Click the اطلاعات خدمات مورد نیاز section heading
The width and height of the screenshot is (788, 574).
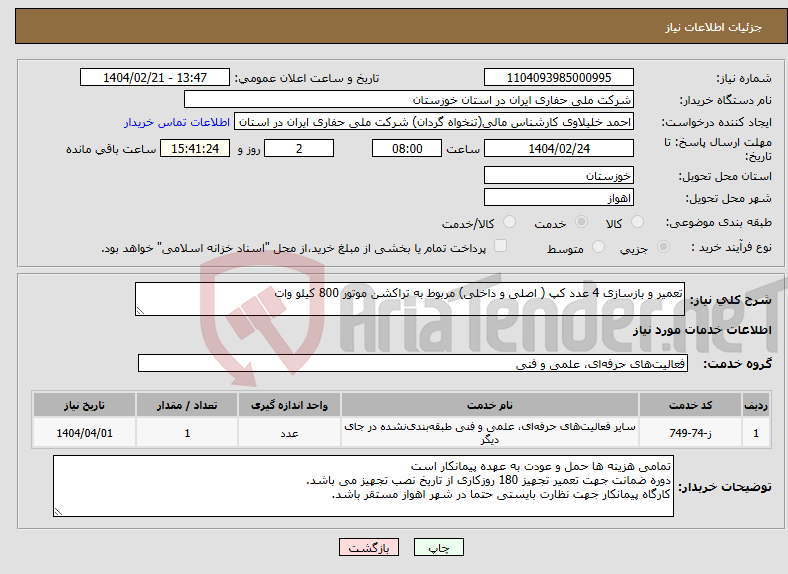(x=702, y=330)
